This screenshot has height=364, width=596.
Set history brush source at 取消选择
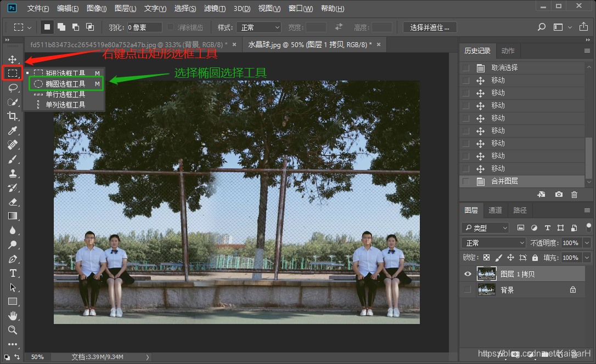(465, 68)
